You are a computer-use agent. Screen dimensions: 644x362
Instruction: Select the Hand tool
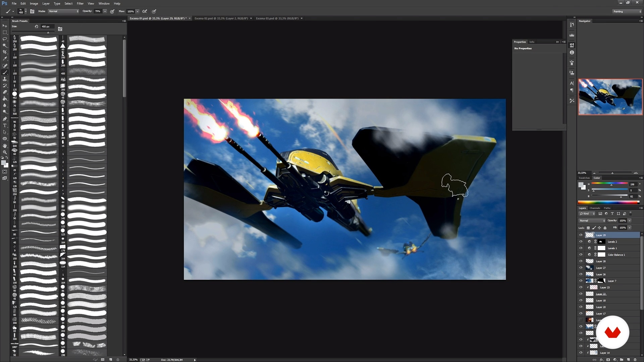[x=5, y=146]
